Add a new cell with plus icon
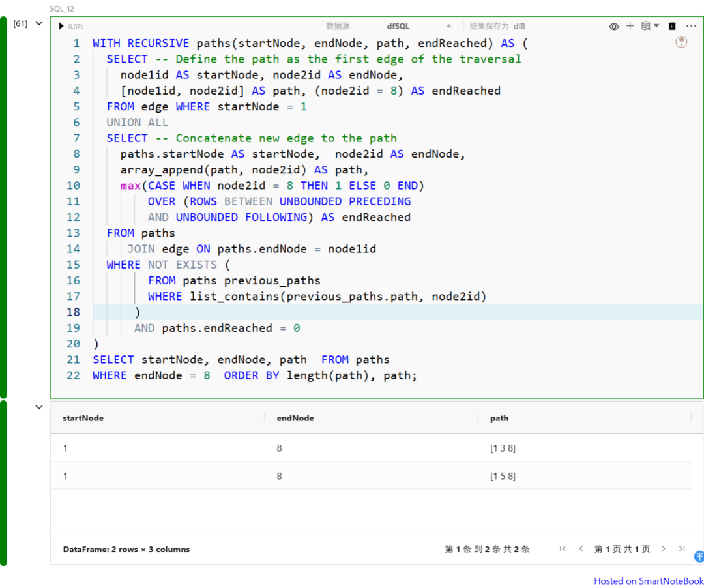The width and height of the screenshot is (704, 588). tap(630, 26)
